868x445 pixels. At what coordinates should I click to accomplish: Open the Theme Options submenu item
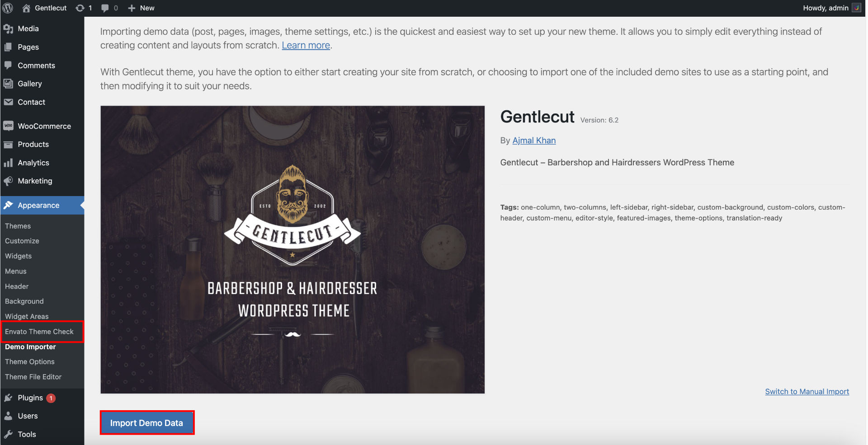click(30, 362)
